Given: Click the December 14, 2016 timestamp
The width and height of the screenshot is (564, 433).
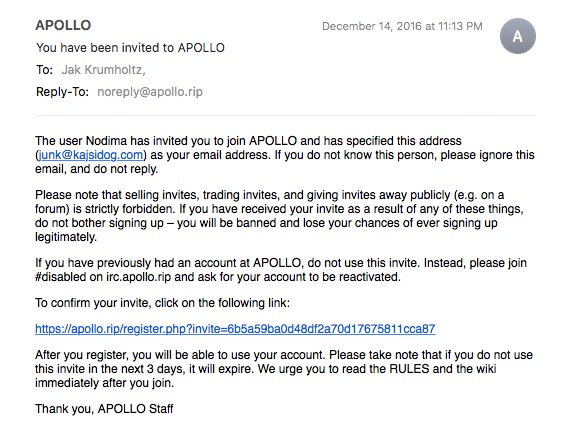Looking at the screenshot, I should [402, 26].
